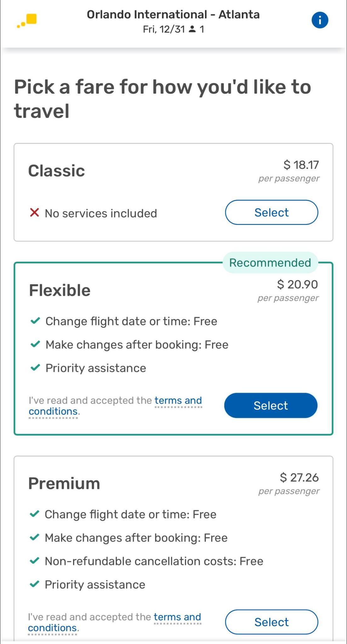Open terms and conditions in Premium card
Viewport: 347px width, 644px height.
177,617
